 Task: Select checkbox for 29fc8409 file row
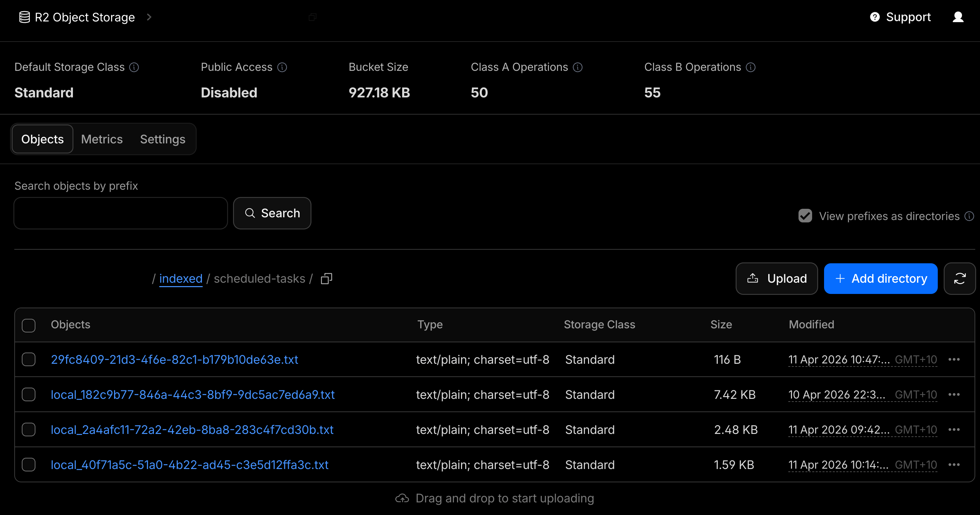click(29, 359)
